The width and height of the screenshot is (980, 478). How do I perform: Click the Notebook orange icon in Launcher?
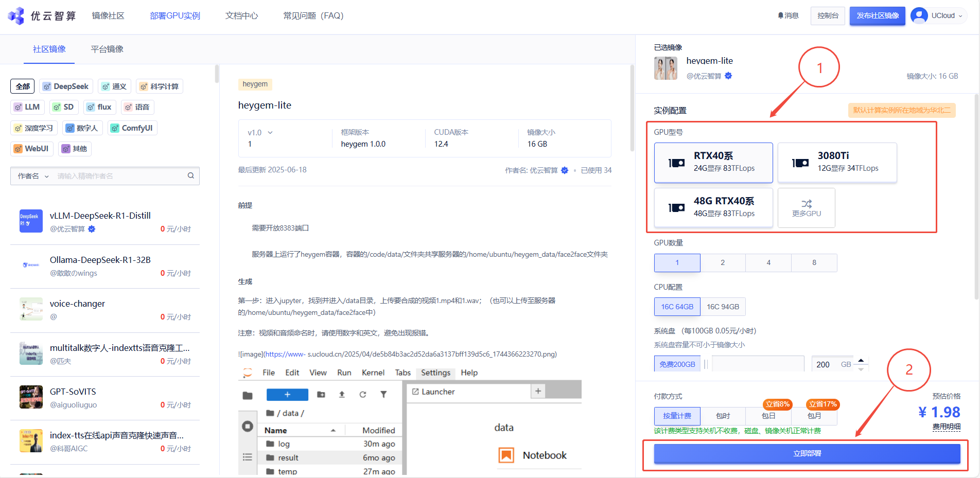tap(506, 455)
